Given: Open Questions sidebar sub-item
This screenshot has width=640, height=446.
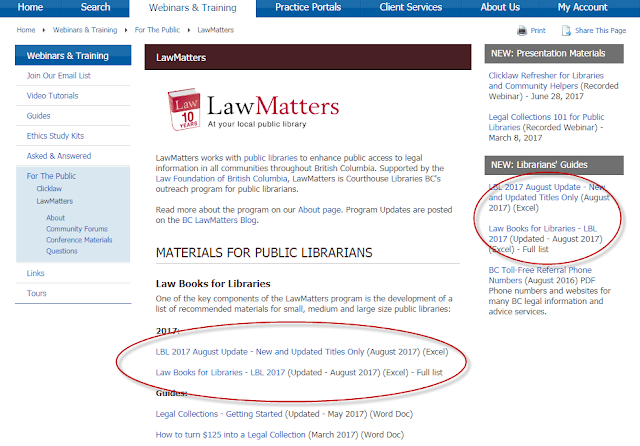Looking at the screenshot, I should 62,251.
